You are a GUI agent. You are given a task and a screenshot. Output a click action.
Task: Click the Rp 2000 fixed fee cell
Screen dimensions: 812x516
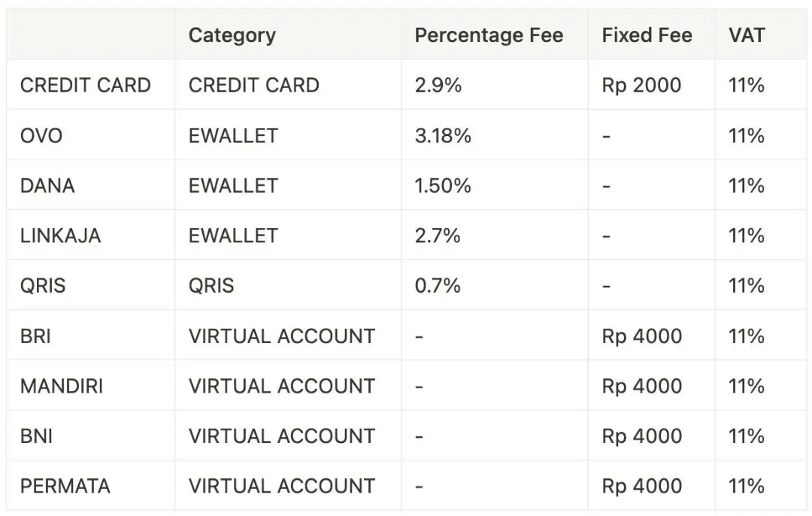pos(641,85)
